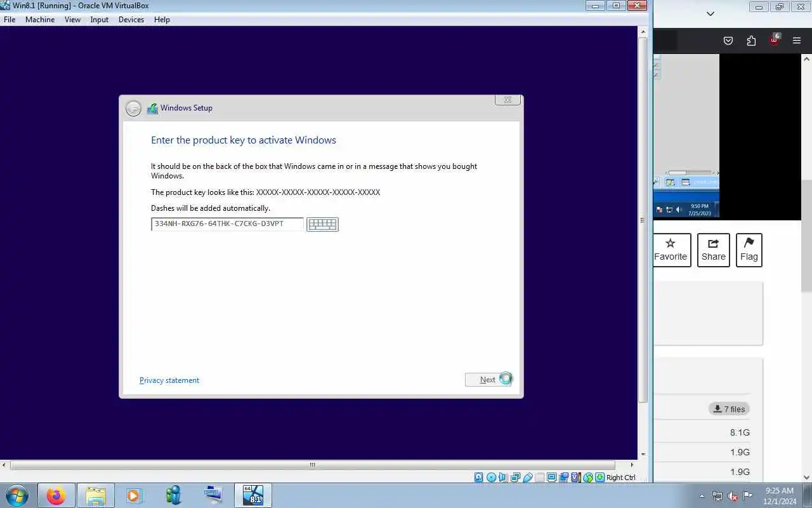This screenshot has width=812, height=508.
Task: Open the Machine menu
Action: click(x=40, y=20)
